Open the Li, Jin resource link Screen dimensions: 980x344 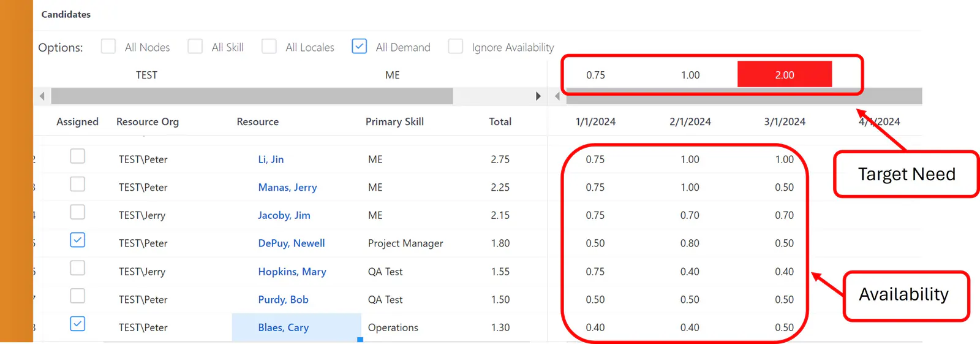click(x=271, y=159)
